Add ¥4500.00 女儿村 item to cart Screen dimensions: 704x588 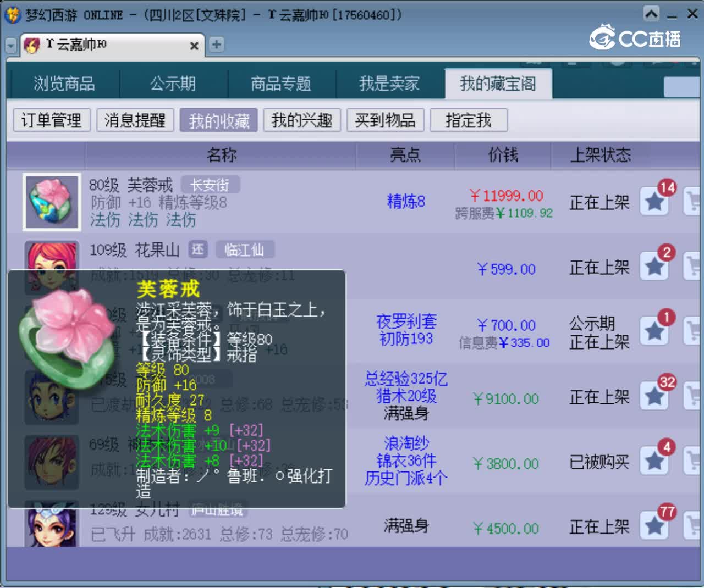point(692,526)
